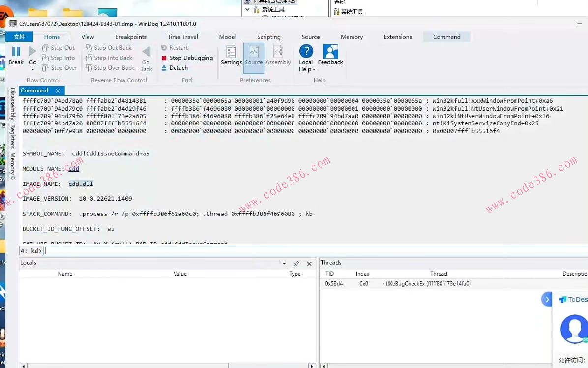Viewport: 588px width, 368px height.
Task: Click the ToDesk user avatar
Action: coord(574,329)
